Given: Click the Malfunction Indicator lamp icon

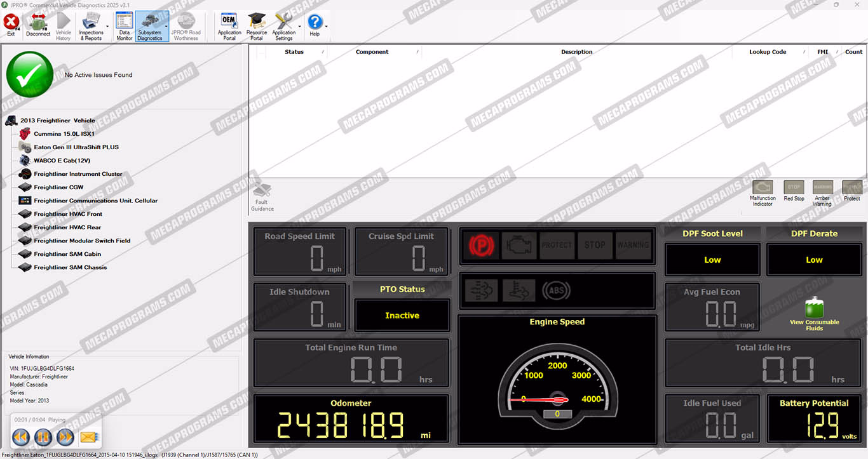Looking at the screenshot, I should (x=763, y=187).
